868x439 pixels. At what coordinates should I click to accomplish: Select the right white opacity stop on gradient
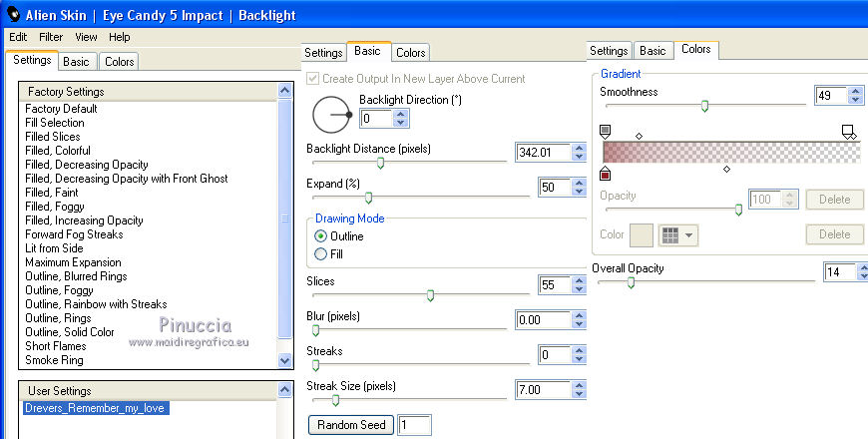pyautogui.click(x=846, y=132)
